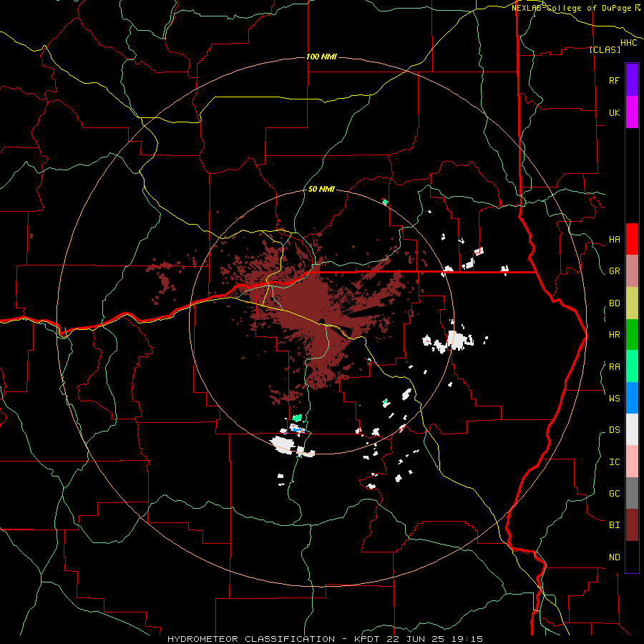644x644 pixels.
Task: Click the 100 NMI range ring label
Action: [321, 57]
